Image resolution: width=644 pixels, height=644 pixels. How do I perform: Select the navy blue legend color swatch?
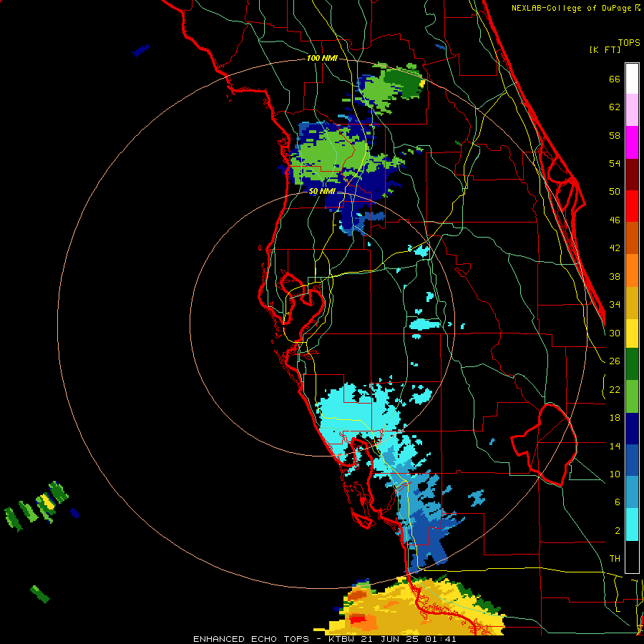pos(632,429)
